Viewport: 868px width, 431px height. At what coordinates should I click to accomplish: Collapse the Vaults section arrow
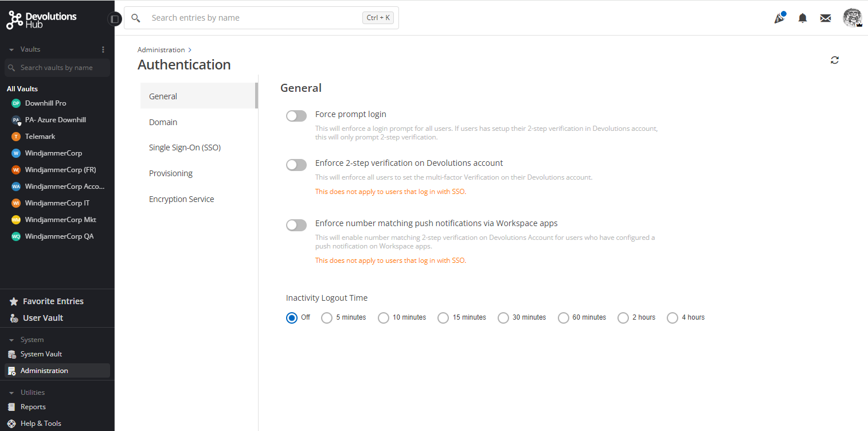pos(11,49)
